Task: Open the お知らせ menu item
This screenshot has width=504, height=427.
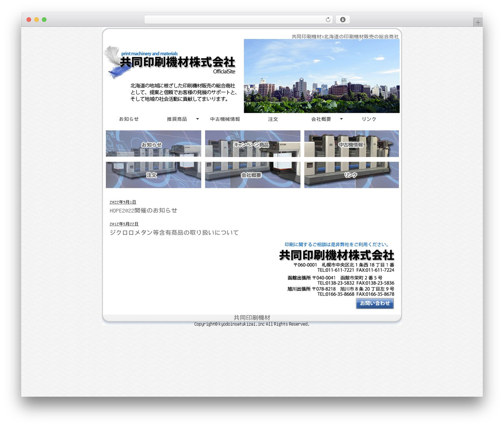Action: click(129, 119)
